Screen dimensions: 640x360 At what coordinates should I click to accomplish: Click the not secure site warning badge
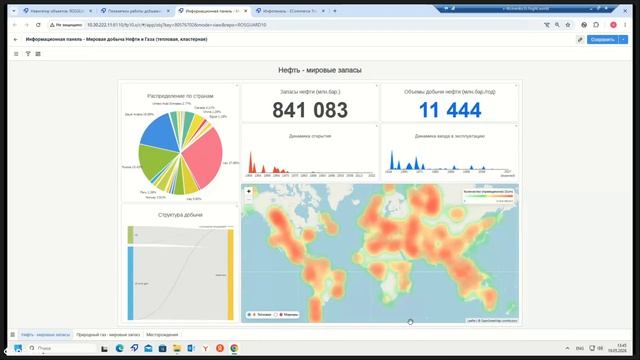click(66, 25)
